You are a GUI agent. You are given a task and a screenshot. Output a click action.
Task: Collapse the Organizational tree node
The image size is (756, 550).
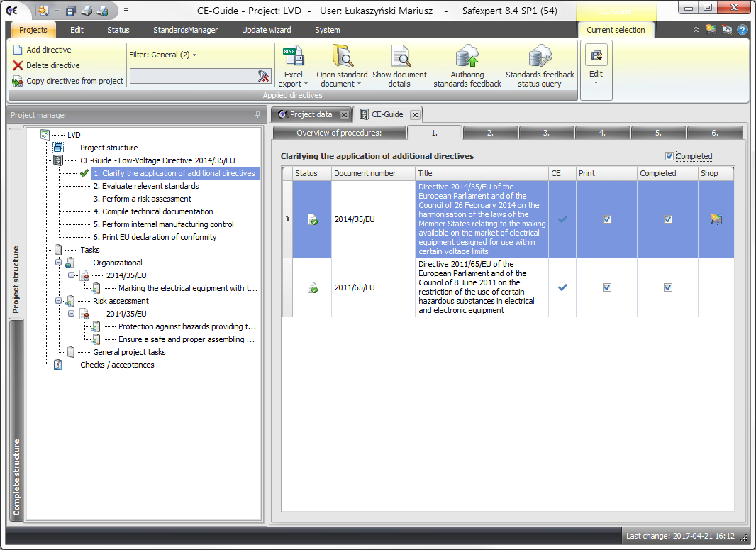[x=60, y=263]
